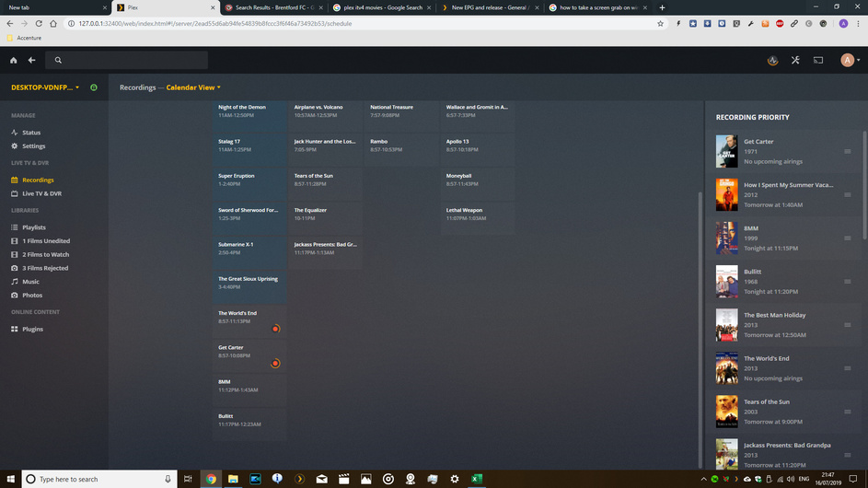
Task: Open Tears of the Sun calendar entry
Action: click(326, 184)
